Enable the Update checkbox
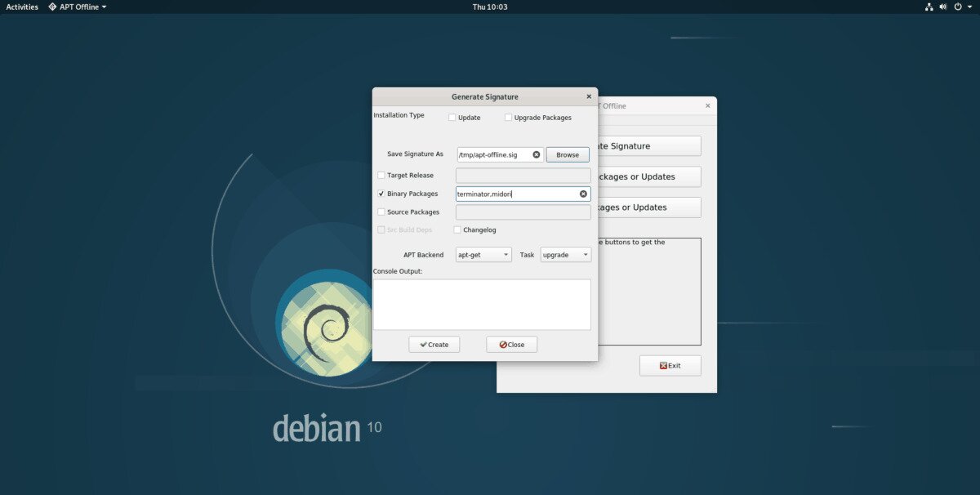Screen dimensions: 980x495 point(452,118)
